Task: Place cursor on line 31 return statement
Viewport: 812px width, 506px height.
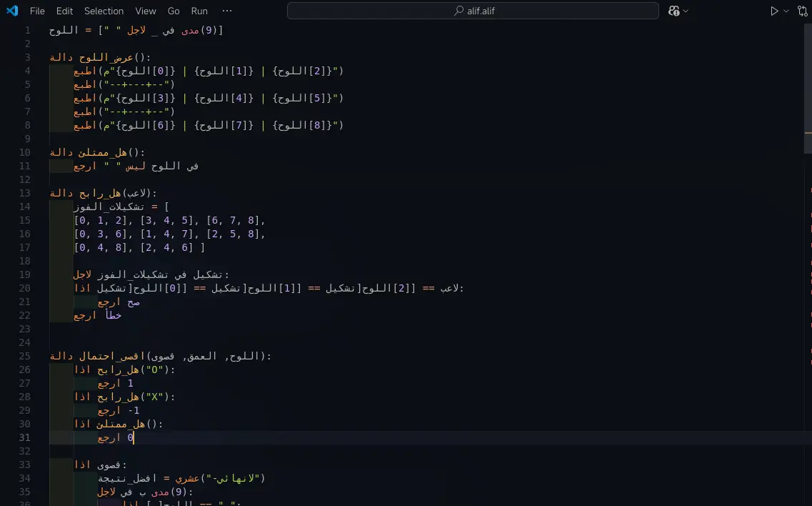Action: 114,437
